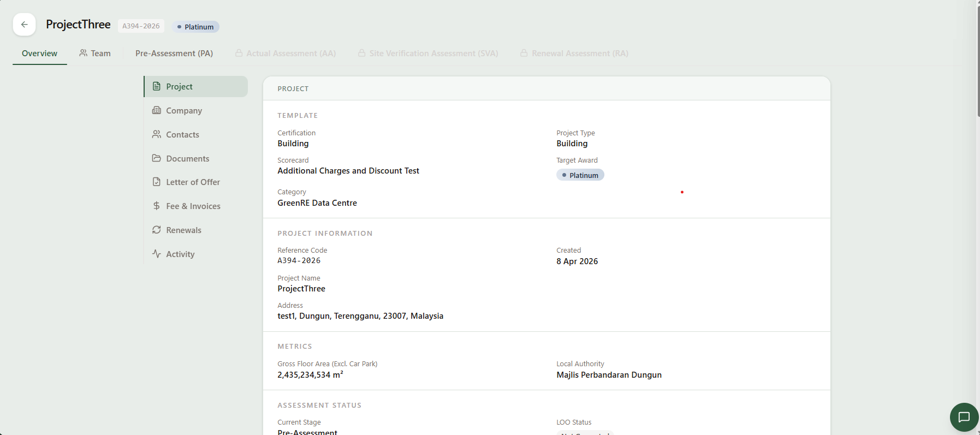980x435 pixels.
Task: Click the Contacts people icon
Action: (x=157, y=134)
